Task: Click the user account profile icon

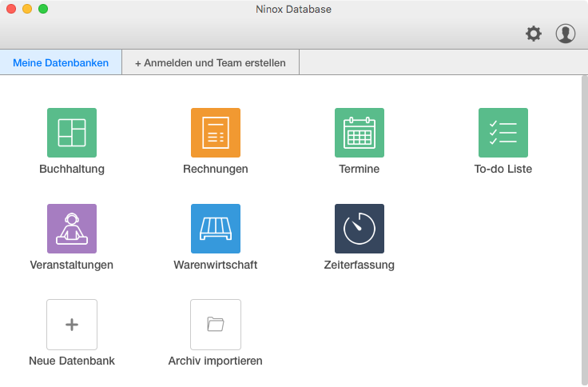Action: point(566,34)
